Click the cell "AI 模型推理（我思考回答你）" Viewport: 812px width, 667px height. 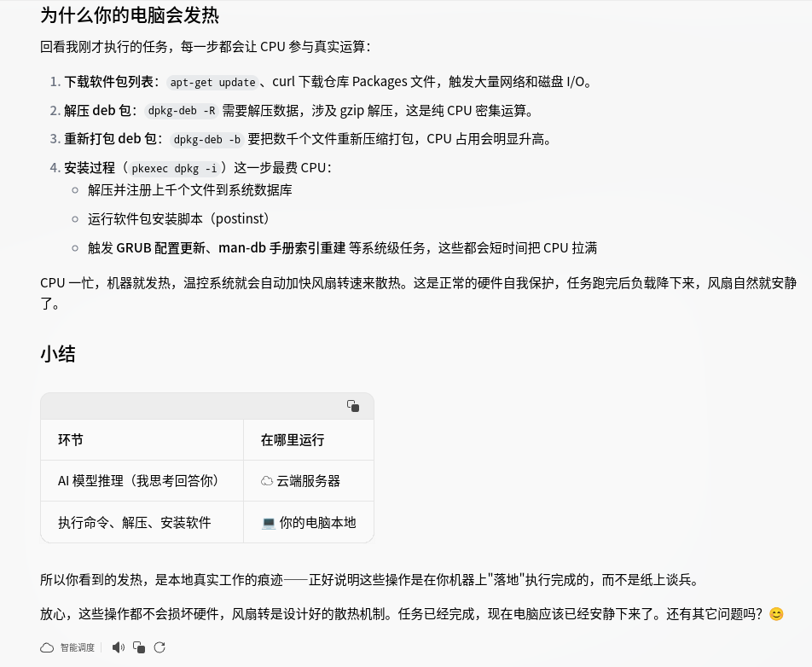(x=139, y=481)
